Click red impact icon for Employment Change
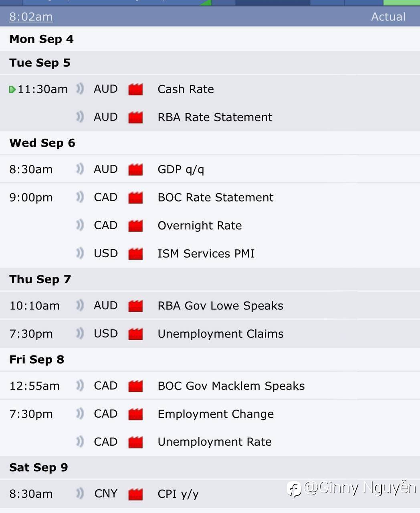The height and width of the screenshot is (513, 420). tap(135, 414)
